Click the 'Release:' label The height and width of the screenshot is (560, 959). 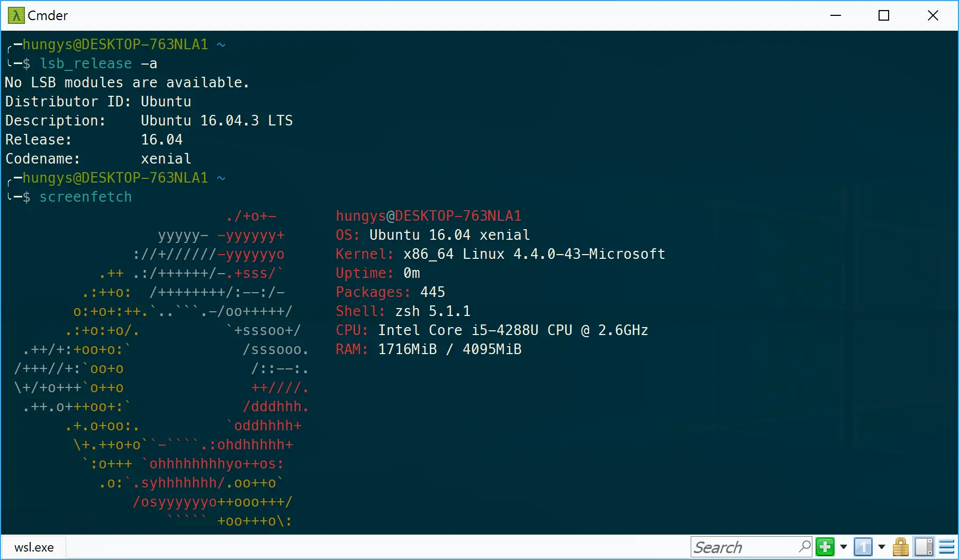point(39,140)
